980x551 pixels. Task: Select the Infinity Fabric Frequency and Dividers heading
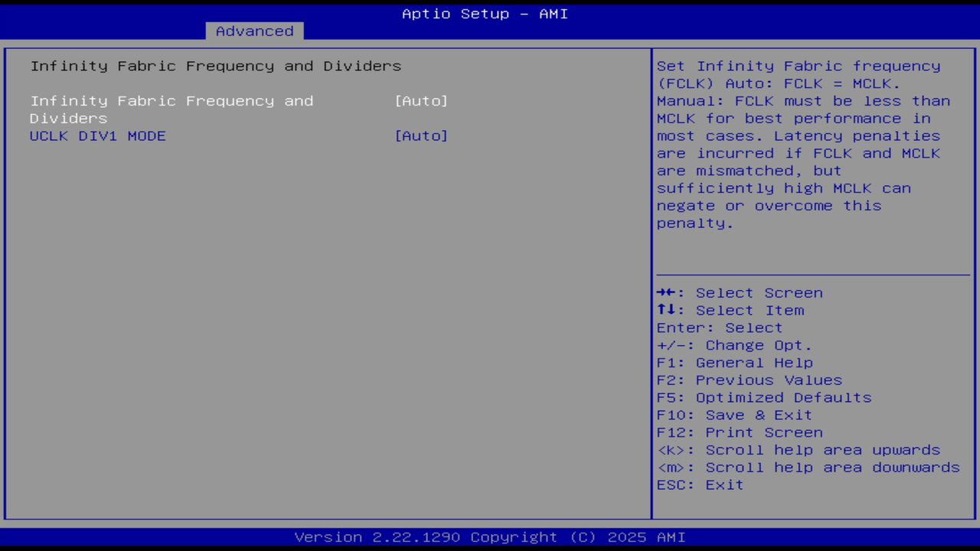[215, 66]
